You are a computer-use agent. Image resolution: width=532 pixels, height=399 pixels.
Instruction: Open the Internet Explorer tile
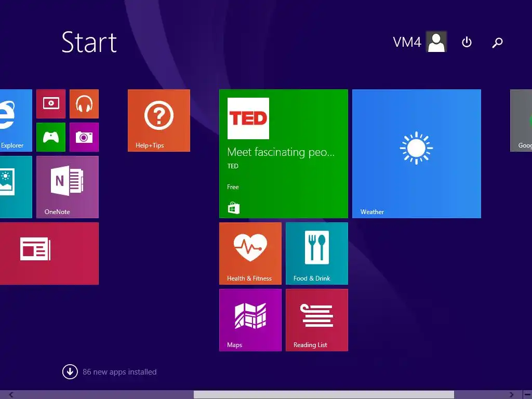click(16, 121)
